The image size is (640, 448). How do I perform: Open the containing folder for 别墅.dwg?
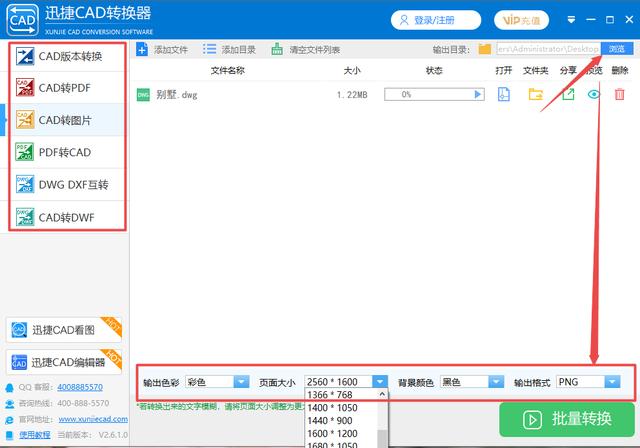point(536,94)
